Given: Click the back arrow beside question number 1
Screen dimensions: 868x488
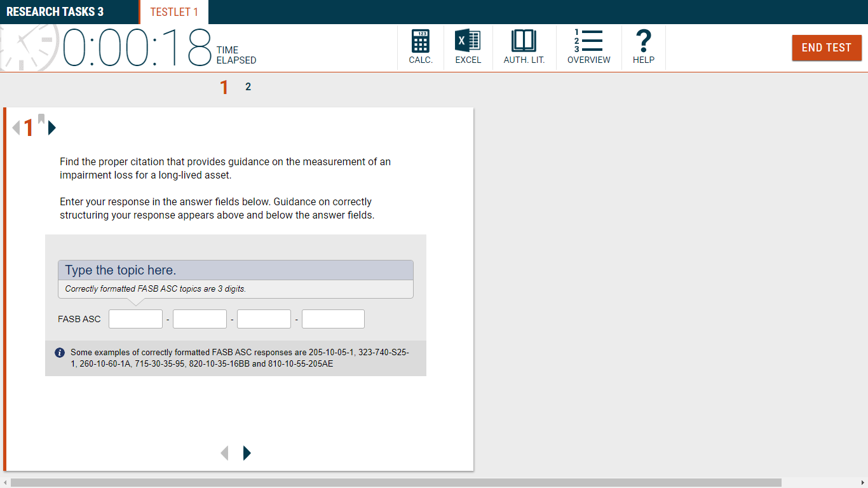Looking at the screenshot, I should coord(15,127).
